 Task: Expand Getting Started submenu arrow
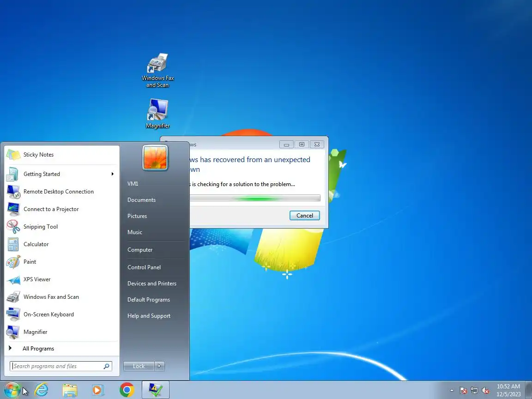coord(112,174)
